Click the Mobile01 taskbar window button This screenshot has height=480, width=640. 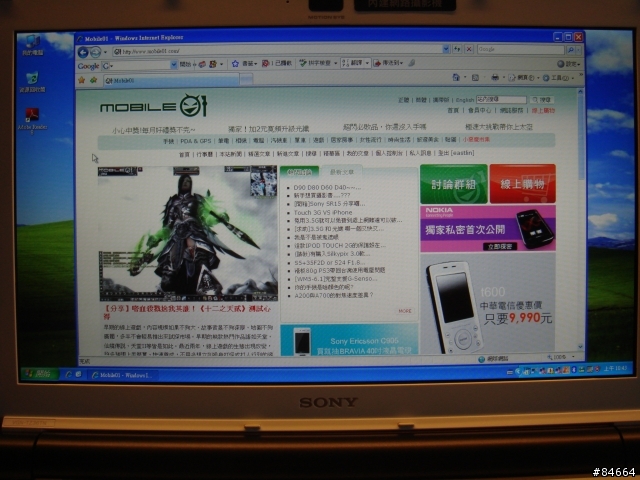click(x=122, y=375)
